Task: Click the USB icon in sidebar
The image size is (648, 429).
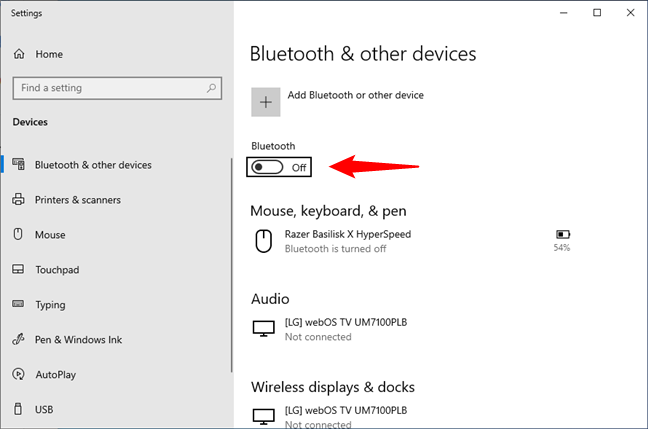Action: [18, 409]
